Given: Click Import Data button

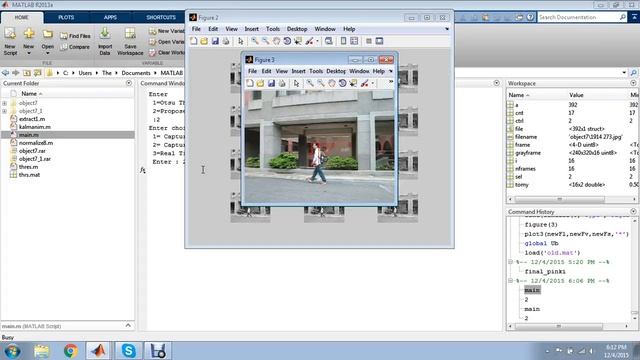Looking at the screenshot, I should coord(105,41).
